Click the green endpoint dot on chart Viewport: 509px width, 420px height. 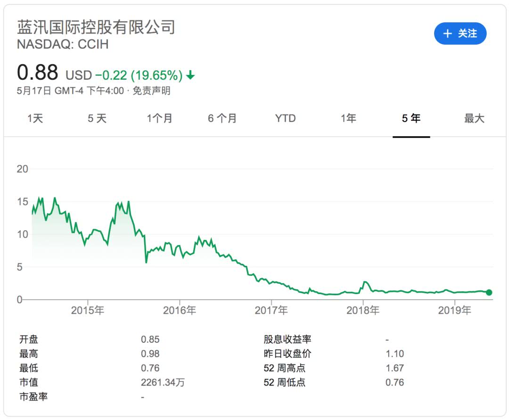coord(489,292)
